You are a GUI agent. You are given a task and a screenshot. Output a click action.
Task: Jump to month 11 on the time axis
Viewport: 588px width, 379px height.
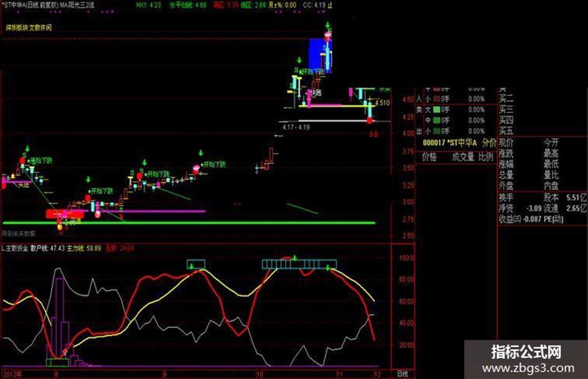[339, 374]
